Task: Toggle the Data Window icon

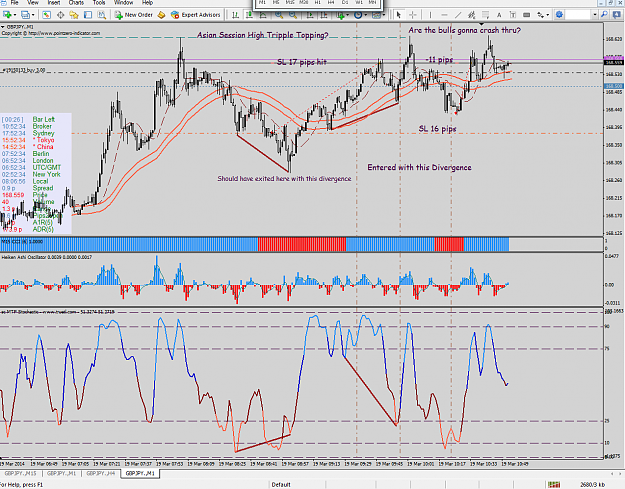Action: 61,15
